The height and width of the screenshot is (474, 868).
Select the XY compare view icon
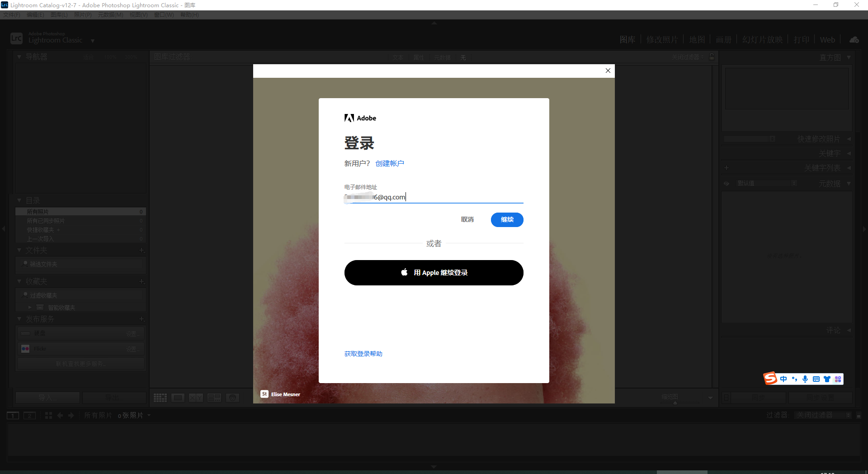pos(196,398)
